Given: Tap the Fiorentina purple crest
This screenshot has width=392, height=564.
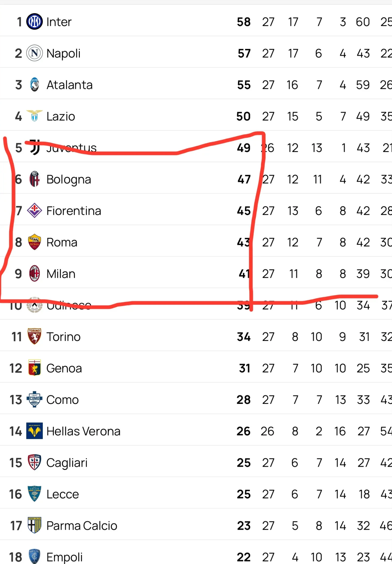Looking at the screenshot, I should coord(34,210).
